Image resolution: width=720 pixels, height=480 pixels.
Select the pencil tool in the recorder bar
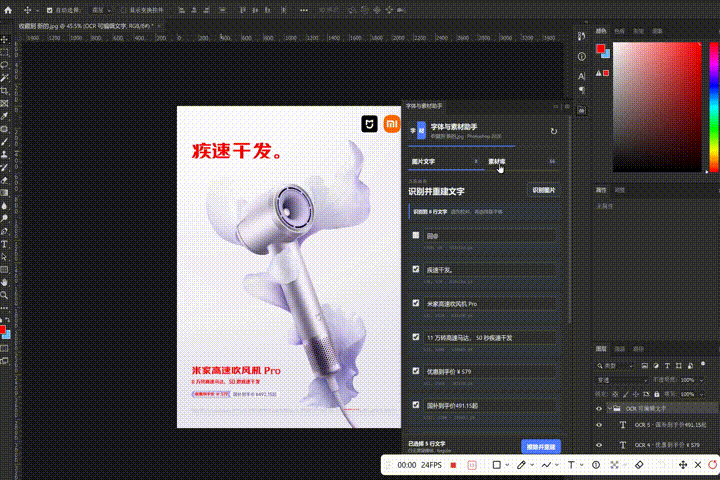[x=521, y=465]
